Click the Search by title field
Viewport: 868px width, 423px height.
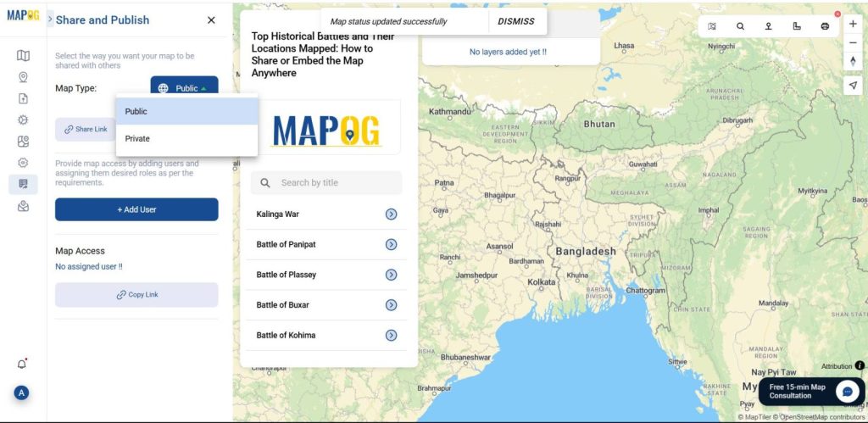click(326, 183)
